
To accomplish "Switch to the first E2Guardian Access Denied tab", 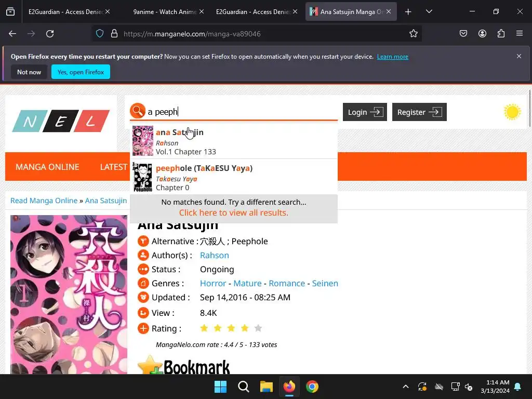I will click(65, 12).
